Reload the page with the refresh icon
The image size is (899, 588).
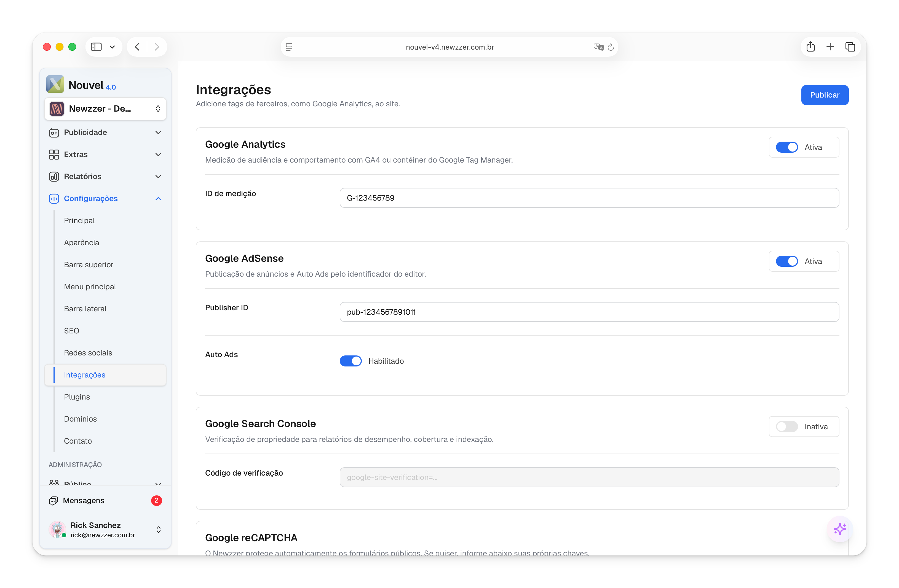[x=611, y=47]
